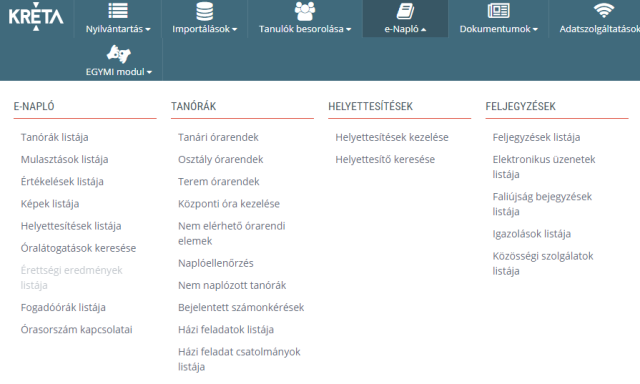The height and width of the screenshot is (384, 640).
Task: Go to Naplóellenőrzés
Action: 216,263
